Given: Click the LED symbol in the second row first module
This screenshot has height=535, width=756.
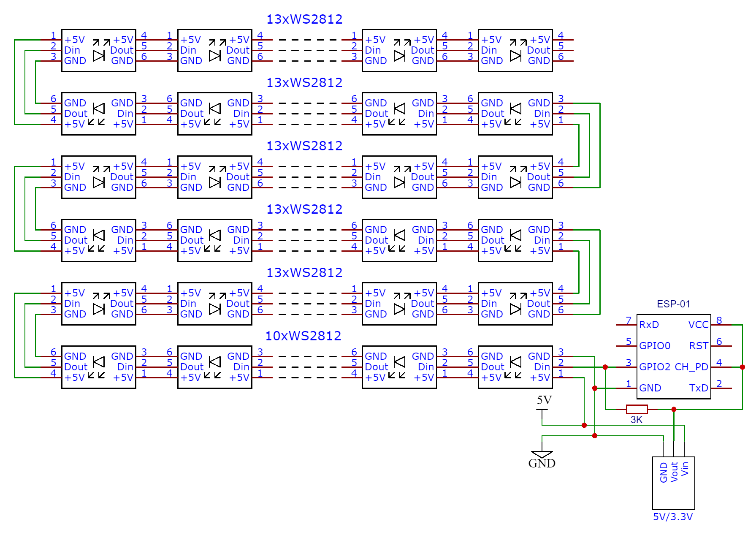Looking at the screenshot, I should click(98, 108).
